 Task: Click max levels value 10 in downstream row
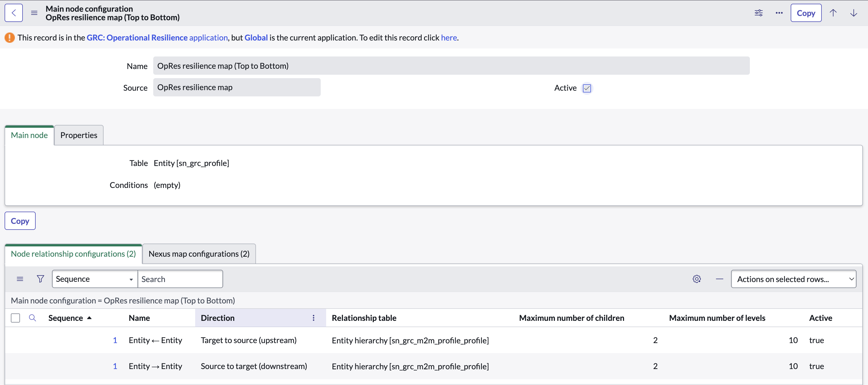pos(793,366)
